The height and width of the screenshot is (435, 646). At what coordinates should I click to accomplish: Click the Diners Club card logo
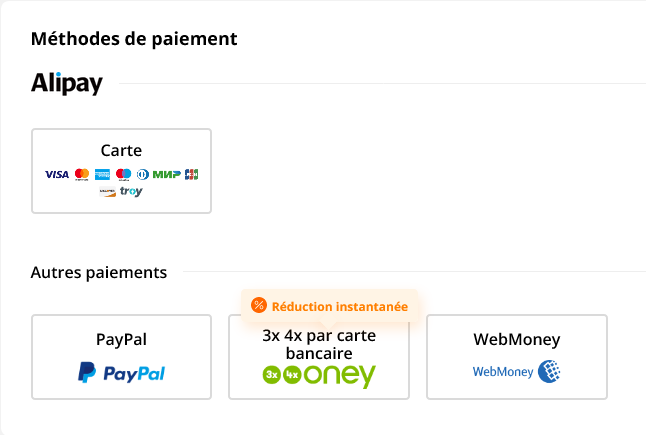click(142, 174)
